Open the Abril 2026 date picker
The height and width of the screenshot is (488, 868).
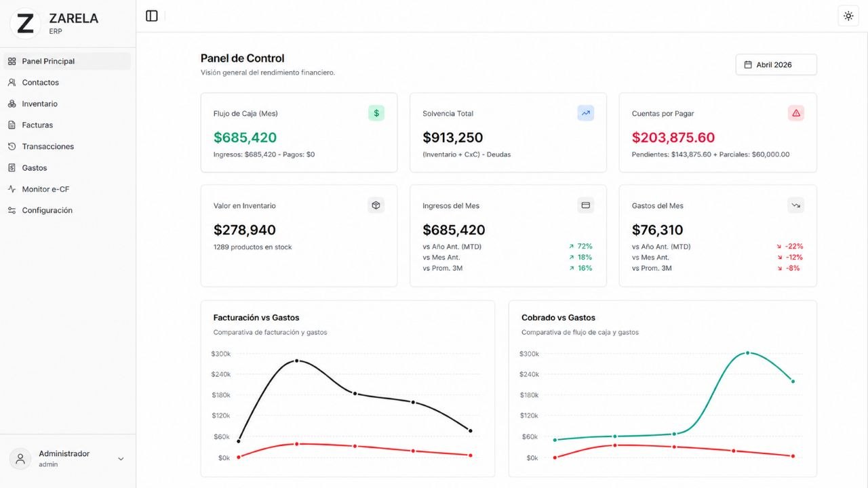coord(776,64)
